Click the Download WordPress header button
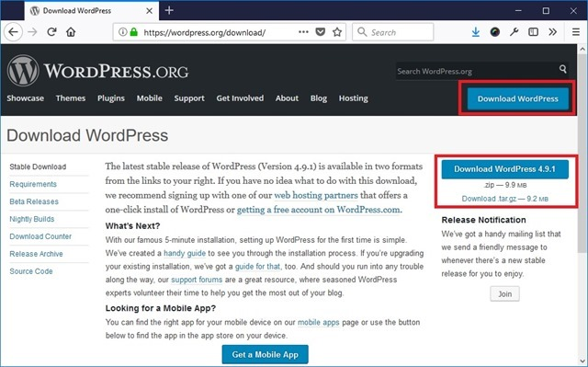 coord(517,98)
